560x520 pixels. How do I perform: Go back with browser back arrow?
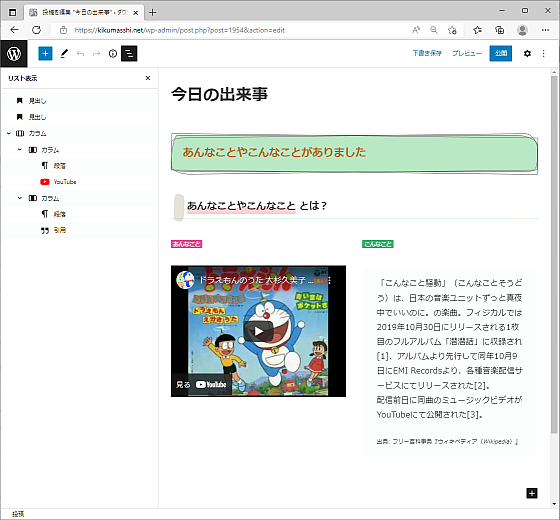14,30
